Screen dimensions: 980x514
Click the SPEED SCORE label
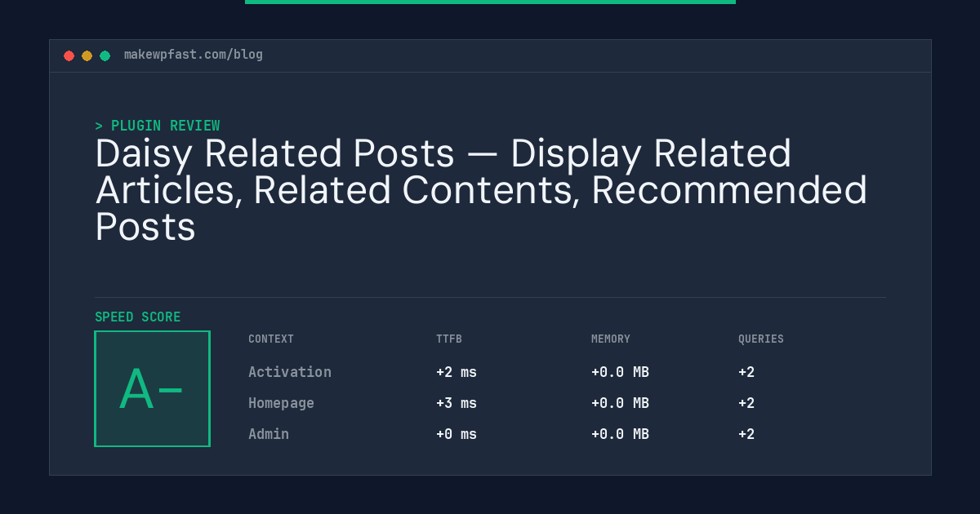pos(138,317)
